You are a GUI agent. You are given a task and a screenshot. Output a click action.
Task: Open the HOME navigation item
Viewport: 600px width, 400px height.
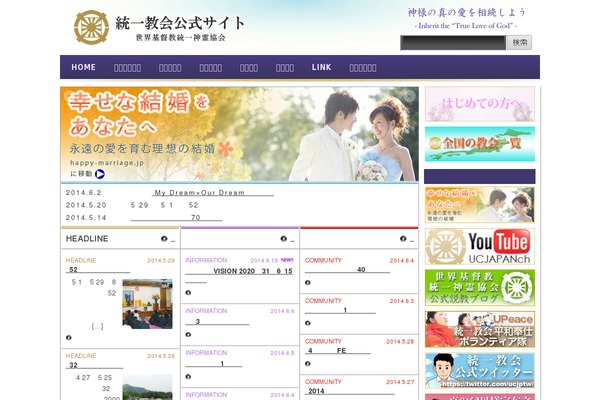pos(83,67)
